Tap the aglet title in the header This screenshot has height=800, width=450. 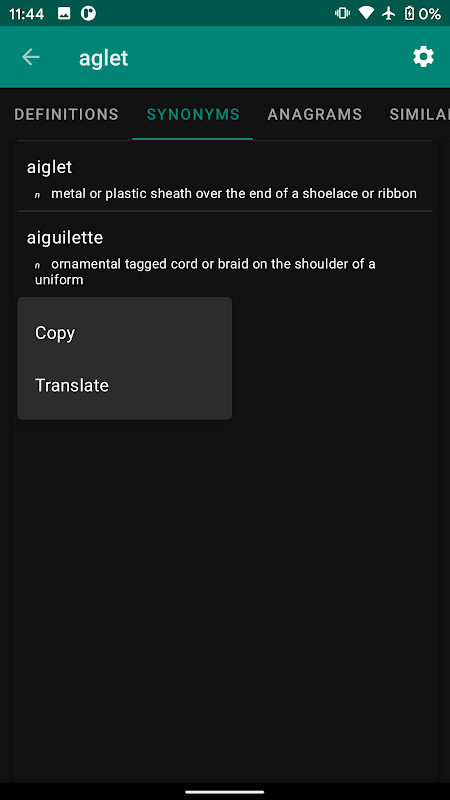click(104, 58)
